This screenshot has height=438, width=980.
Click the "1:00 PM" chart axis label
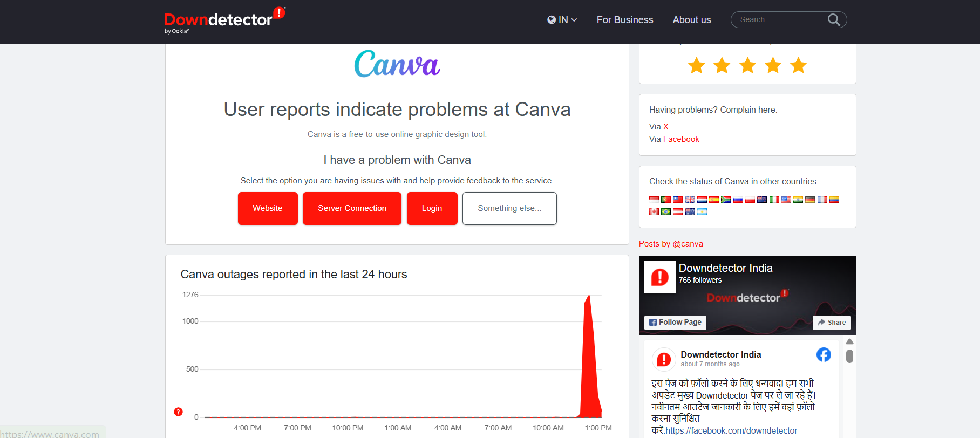[598, 428]
